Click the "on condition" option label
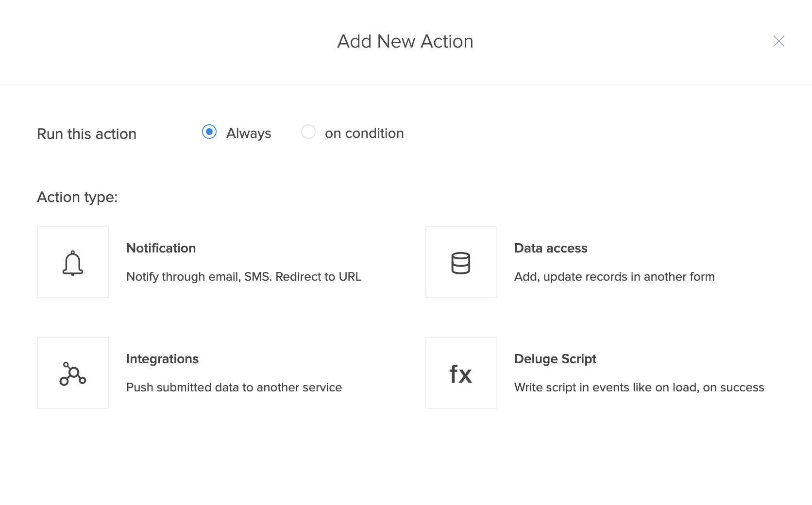Image resolution: width=812 pixels, height=505 pixels. (x=364, y=134)
